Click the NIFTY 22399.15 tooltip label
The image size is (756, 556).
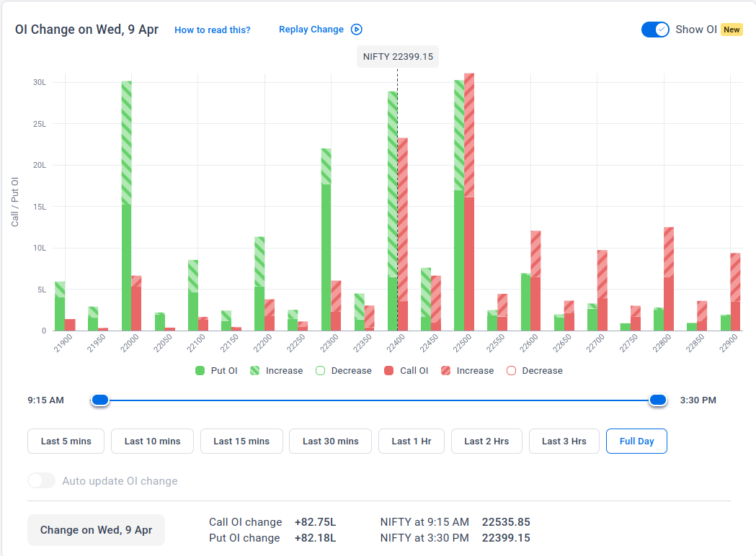398,57
